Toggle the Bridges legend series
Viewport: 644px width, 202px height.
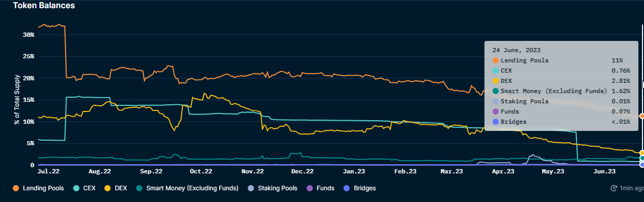[x=360, y=188]
